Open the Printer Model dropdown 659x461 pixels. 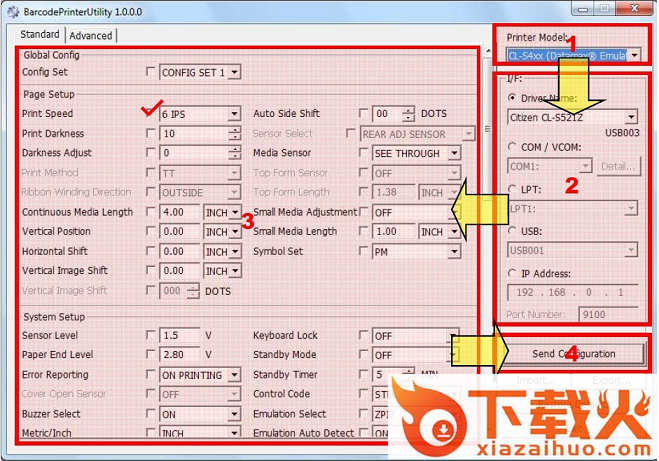coord(635,55)
